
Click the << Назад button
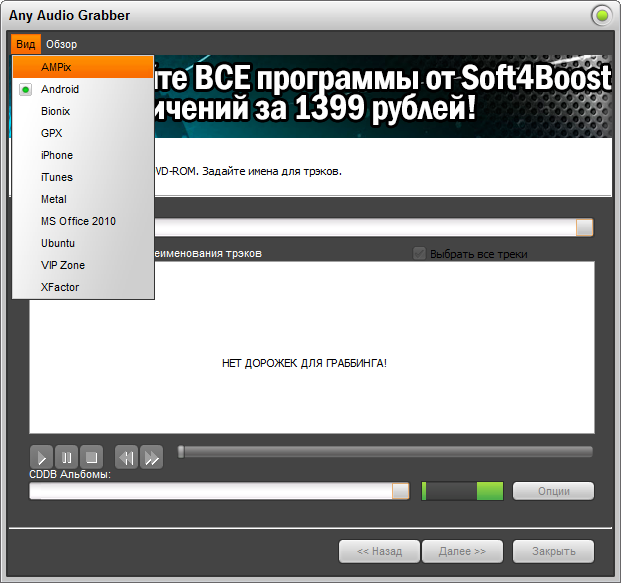[379, 551]
